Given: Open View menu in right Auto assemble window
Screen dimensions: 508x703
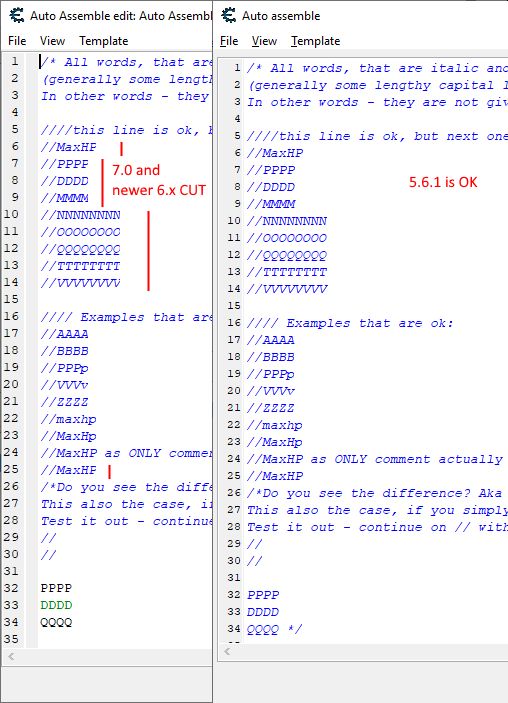Looking at the screenshot, I should click(x=264, y=41).
